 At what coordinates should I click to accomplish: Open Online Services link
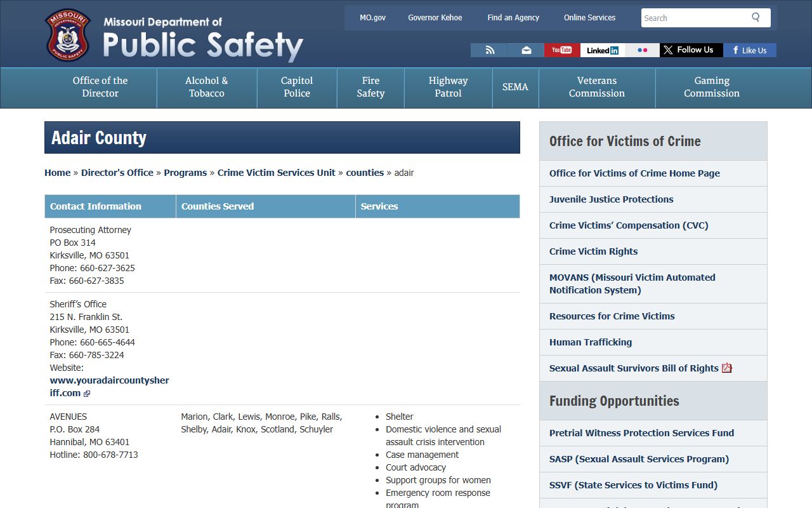click(x=590, y=18)
